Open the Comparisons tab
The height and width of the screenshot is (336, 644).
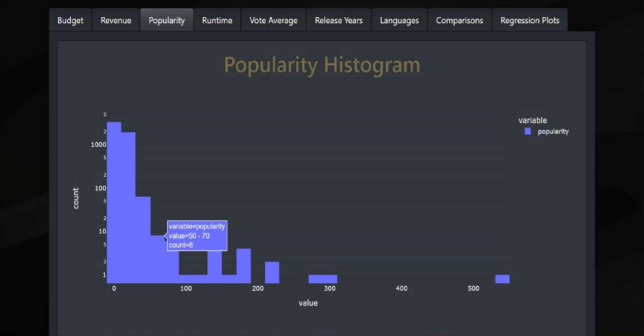(x=459, y=20)
